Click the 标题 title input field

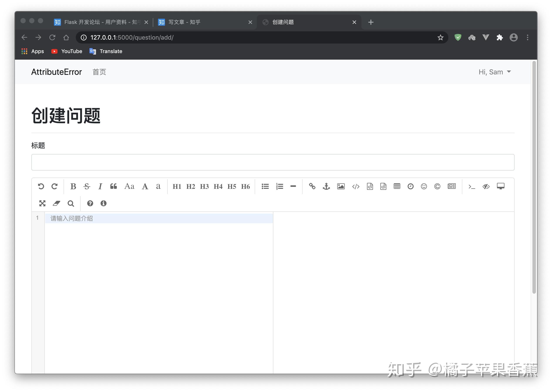point(273,162)
